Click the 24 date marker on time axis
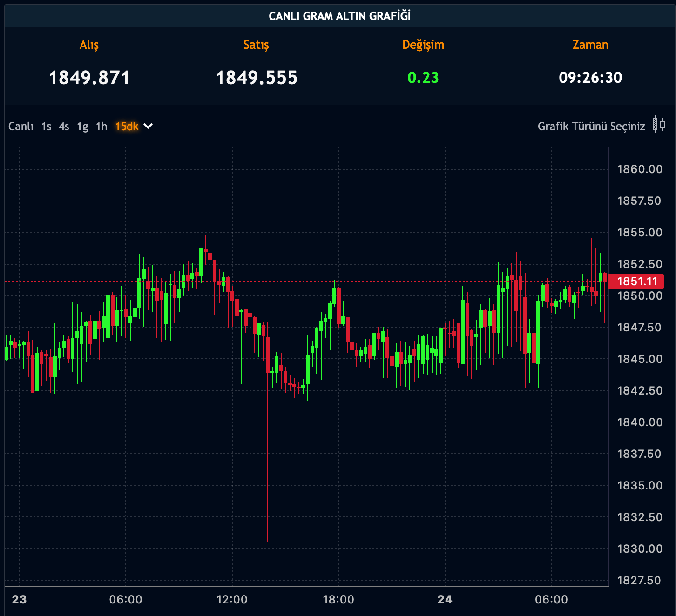Screen dimensions: 676x616 pyautogui.click(x=445, y=599)
